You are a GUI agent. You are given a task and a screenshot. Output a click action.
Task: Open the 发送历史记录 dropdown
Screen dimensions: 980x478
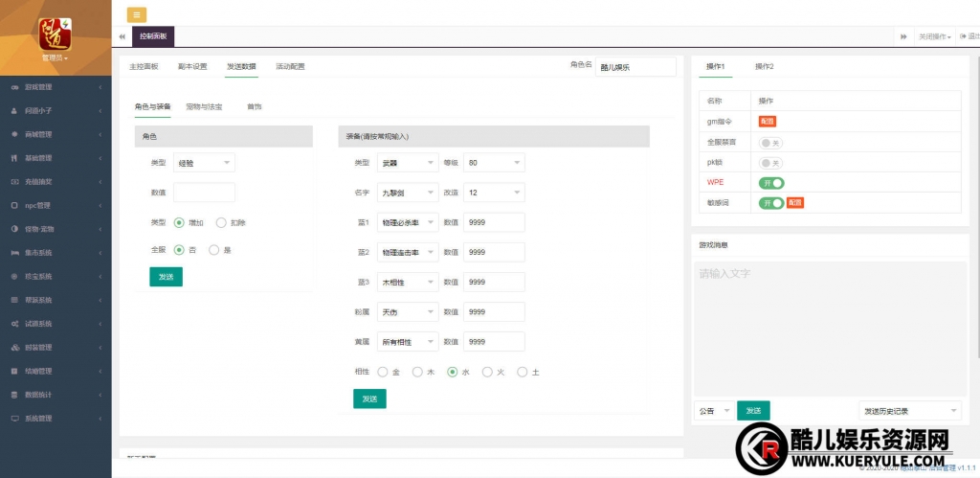click(x=909, y=411)
